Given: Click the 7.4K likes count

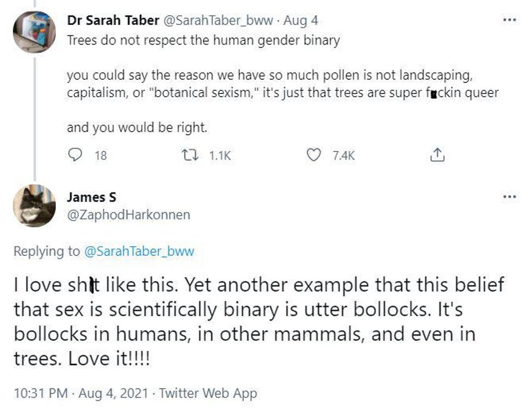Looking at the screenshot, I should pyautogui.click(x=342, y=156).
